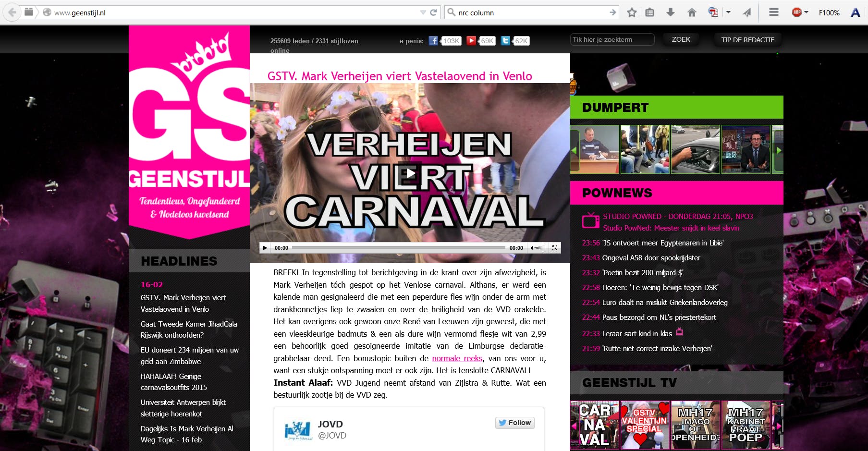Seek along the video progress bar

click(398, 248)
